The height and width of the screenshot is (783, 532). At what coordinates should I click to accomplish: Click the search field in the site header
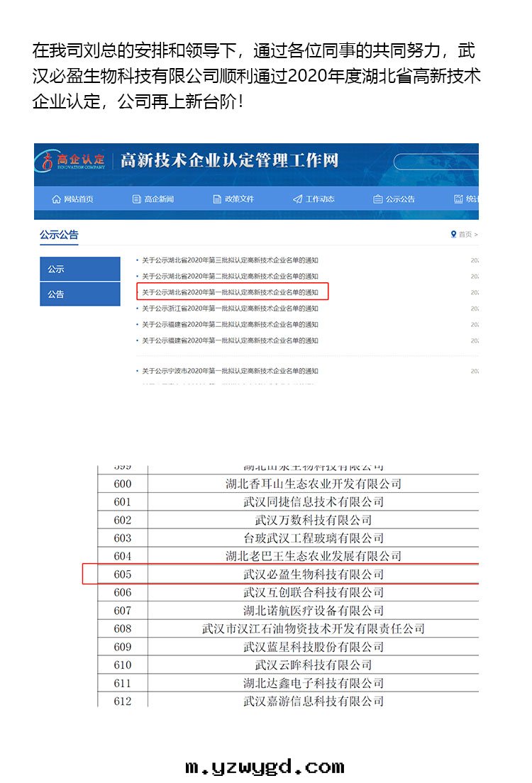(x=436, y=162)
